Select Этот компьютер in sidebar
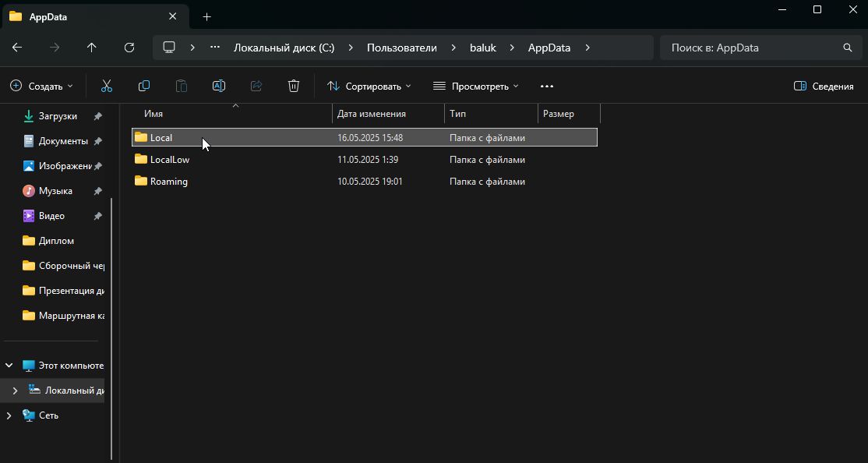 tap(70, 366)
